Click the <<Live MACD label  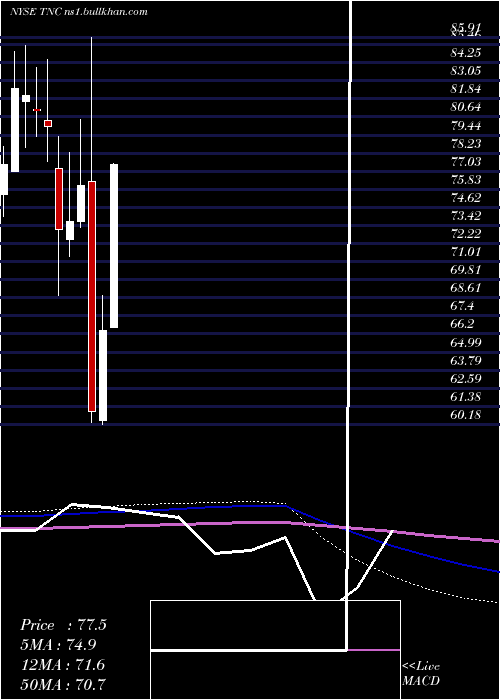tap(421, 673)
